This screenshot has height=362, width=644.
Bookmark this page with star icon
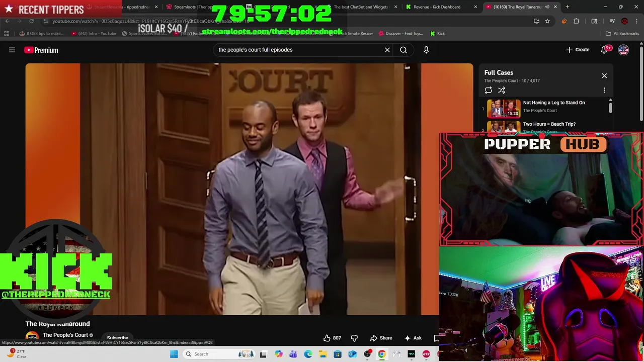pos(547,21)
